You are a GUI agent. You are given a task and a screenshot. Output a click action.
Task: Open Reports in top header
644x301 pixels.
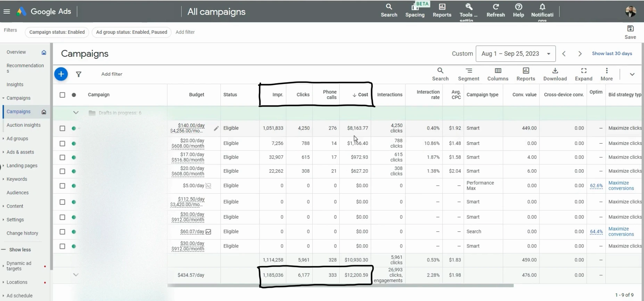[442, 10]
